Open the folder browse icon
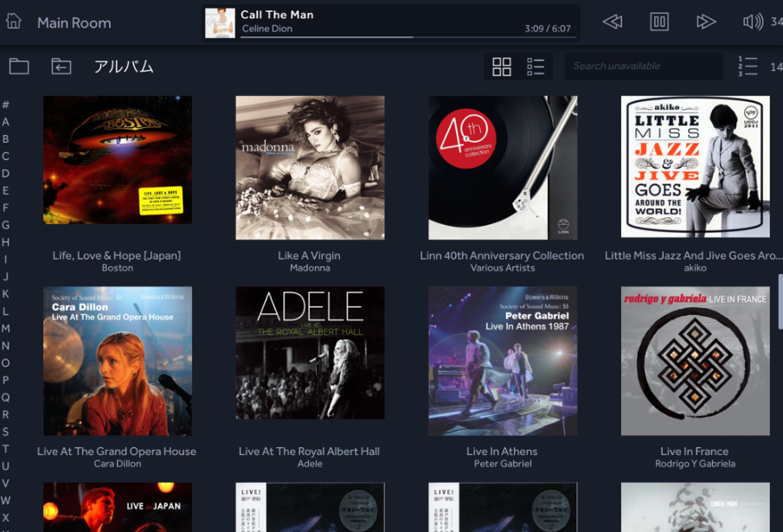Screen dimensions: 783x532 [x=19, y=66]
